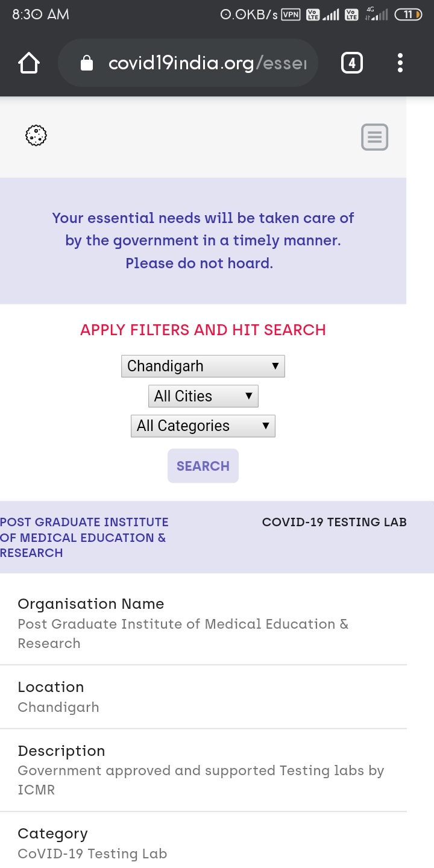Tap the Post Graduate Institute heading link
Screen dimensions: 434x868
pyautogui.click(x=84, y=537)
